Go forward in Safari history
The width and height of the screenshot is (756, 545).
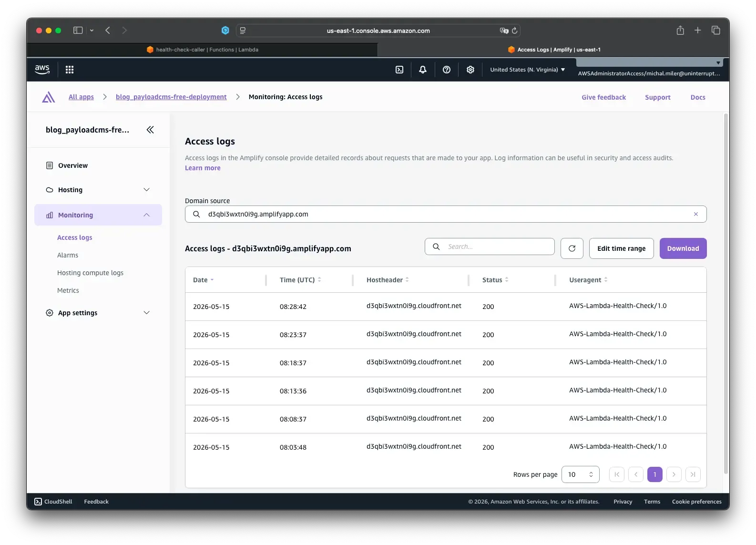point(124,31)
